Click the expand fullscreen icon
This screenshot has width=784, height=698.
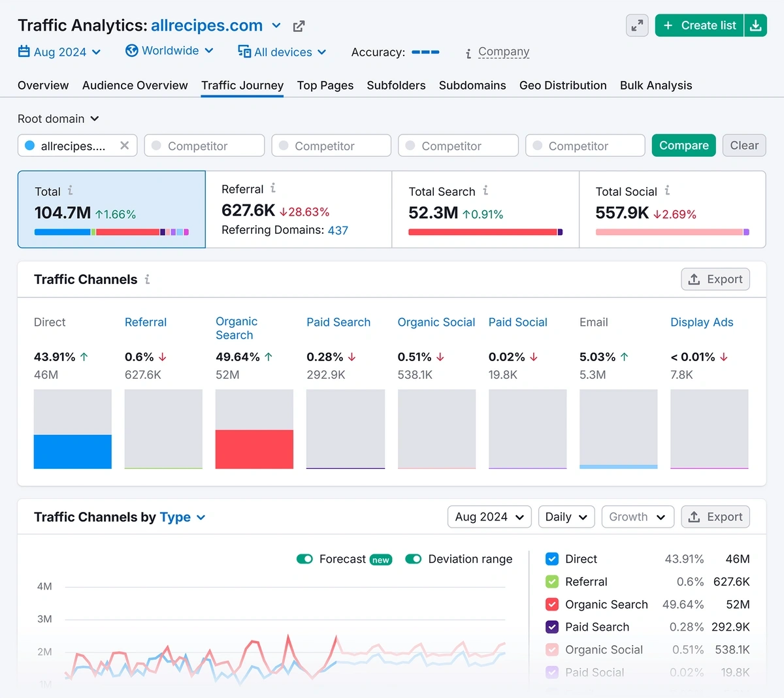click(637, 25)
